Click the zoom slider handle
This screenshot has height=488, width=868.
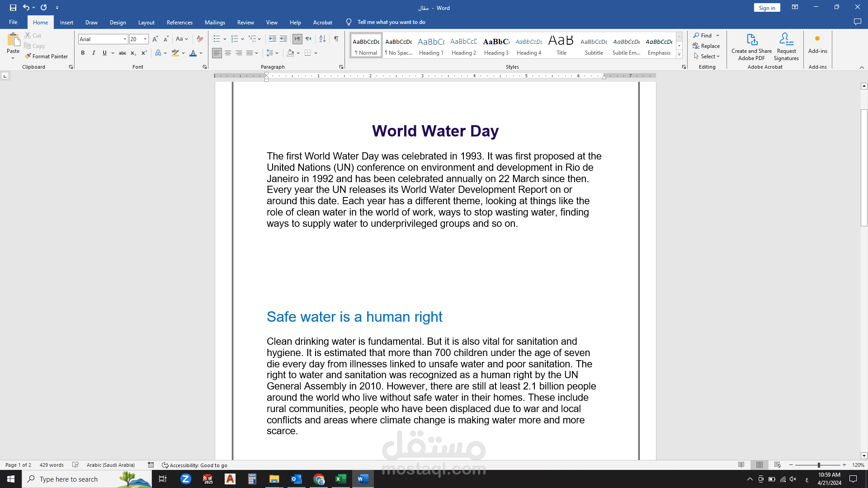click(819, 465)
